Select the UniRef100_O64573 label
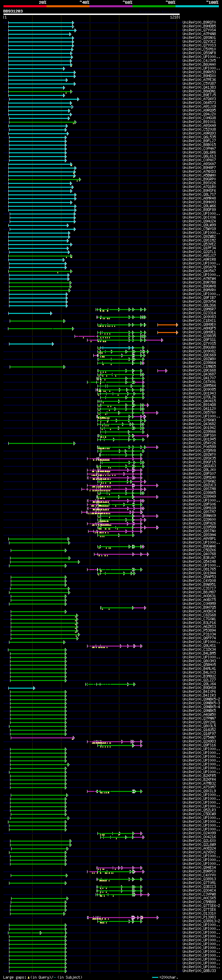This screenshot has width=222, height=980. point(199,103)
